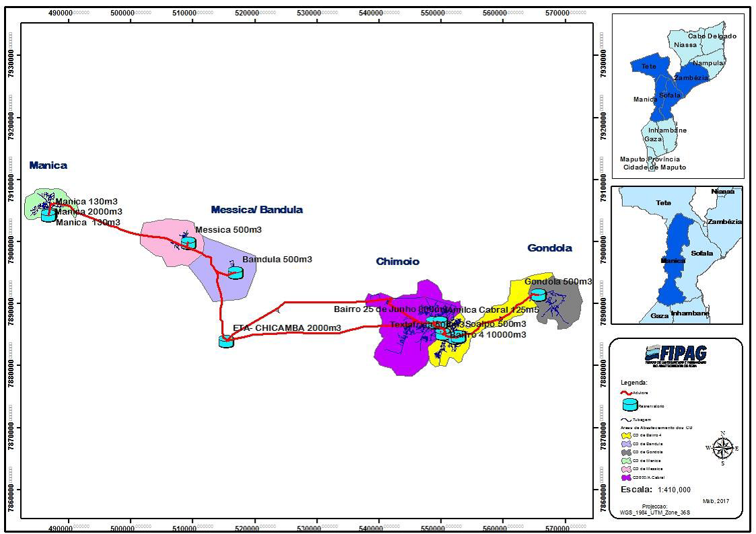Click the Bandula 500m3 reservoir icon
This screenshot has width=756, height=534.
(x=235, y=272)
